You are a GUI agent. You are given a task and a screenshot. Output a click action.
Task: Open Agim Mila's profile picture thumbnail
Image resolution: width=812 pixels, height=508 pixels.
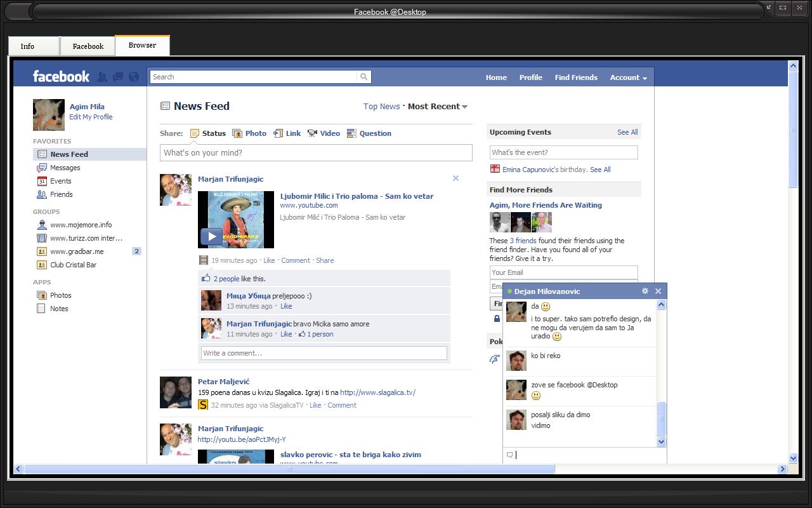pyautogui.click(x=49, y=114)
